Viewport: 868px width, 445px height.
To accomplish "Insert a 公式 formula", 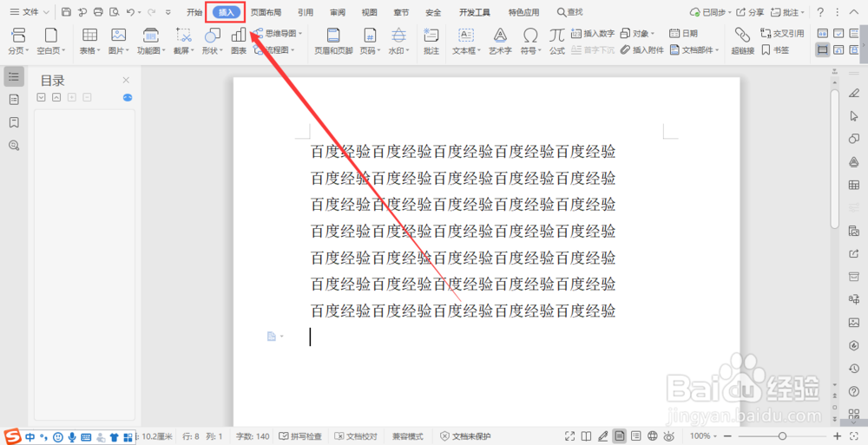I will tap(556, 41).
